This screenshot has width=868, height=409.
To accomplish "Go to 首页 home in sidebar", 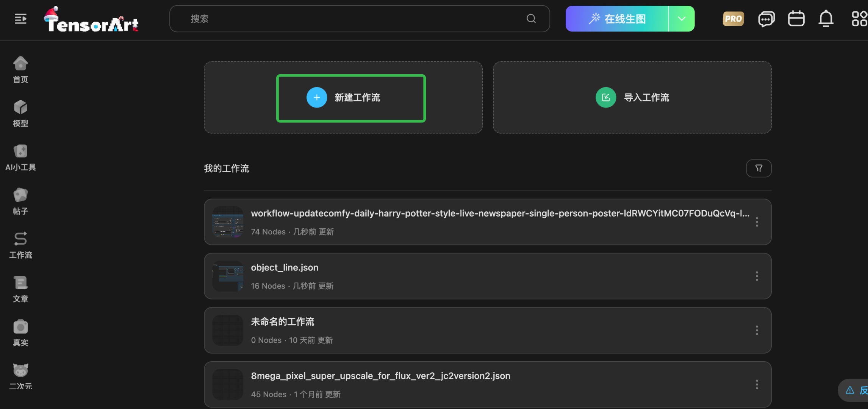I will pyautogui.click(x=20, y=70).
